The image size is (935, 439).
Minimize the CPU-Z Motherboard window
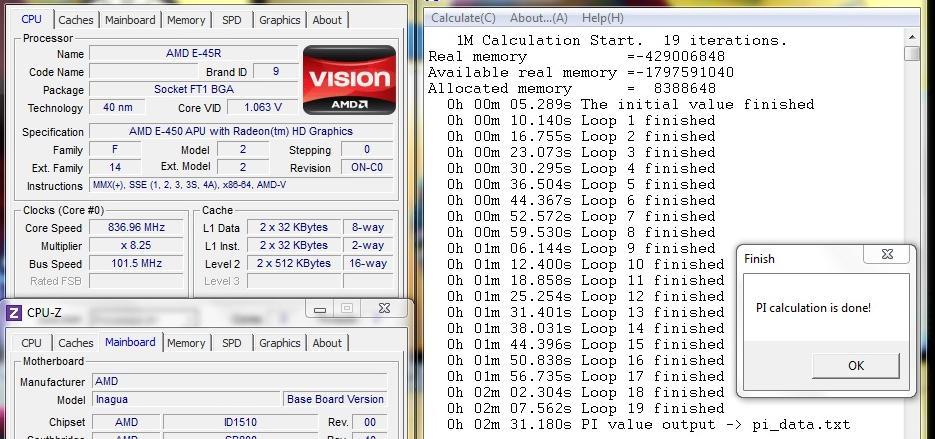tap(320, 309)
